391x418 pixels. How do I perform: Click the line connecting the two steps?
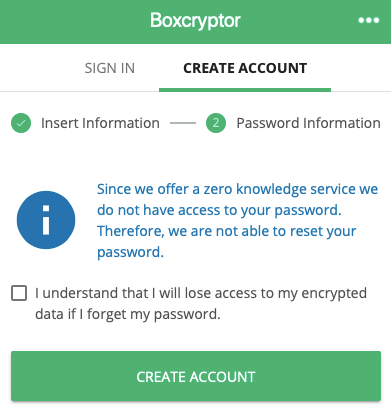coord(183,123)
